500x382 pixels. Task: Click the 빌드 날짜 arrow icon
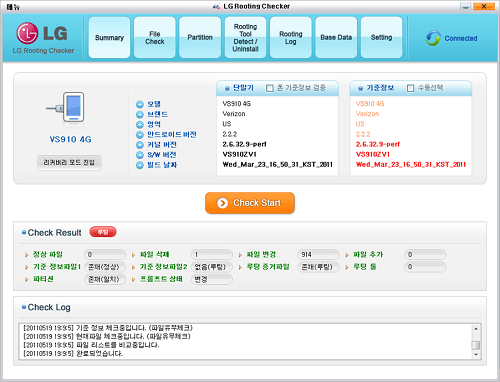pos(140,165)
